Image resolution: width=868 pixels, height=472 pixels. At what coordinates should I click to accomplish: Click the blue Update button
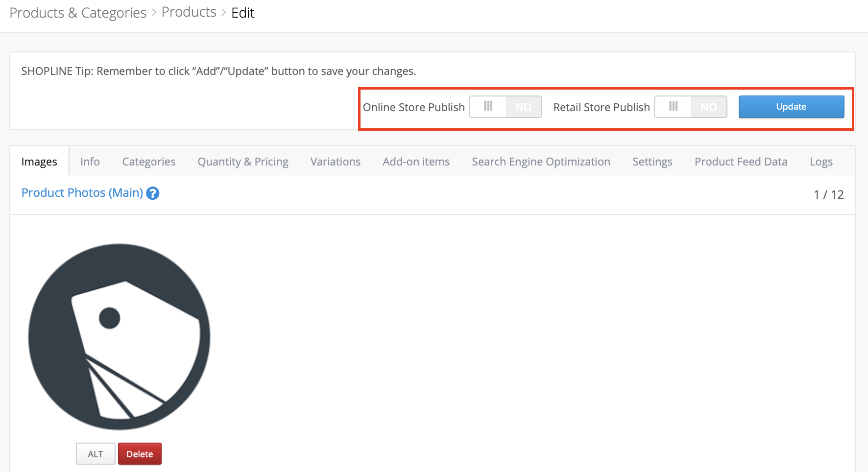(x=791, y=107)
